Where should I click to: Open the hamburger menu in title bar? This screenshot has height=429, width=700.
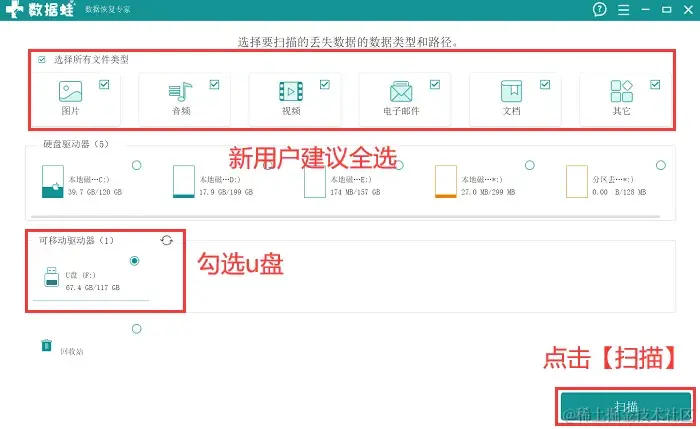(624, 9)
